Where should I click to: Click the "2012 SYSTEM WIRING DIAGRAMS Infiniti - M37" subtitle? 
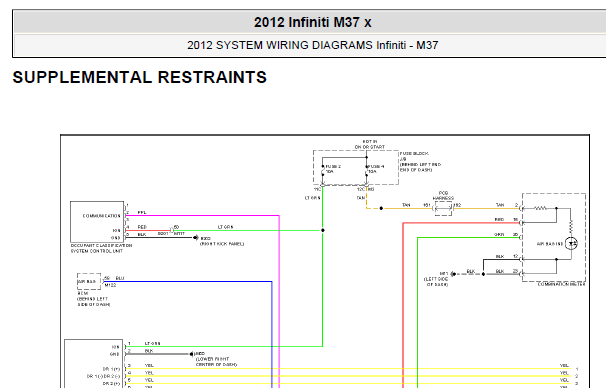coord(312,45)
